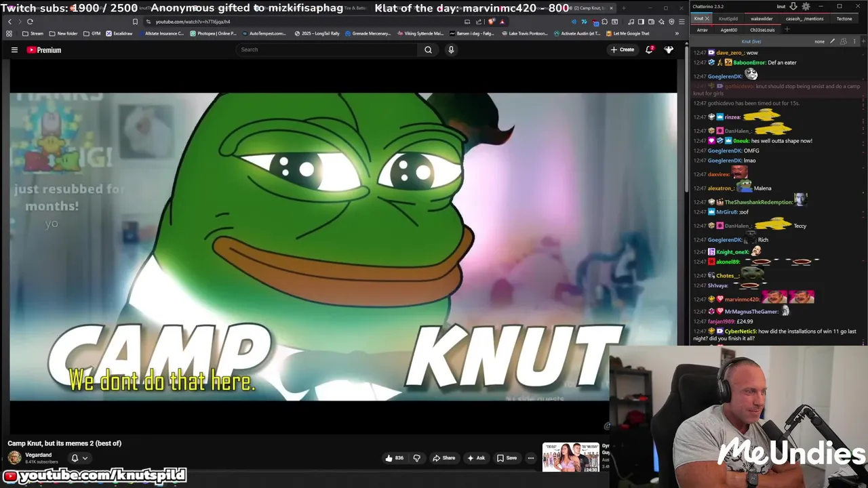This screenshot has height=488, width=868.
Task: Open the video more actions ellipsis
Action: (x=531, y=458)
